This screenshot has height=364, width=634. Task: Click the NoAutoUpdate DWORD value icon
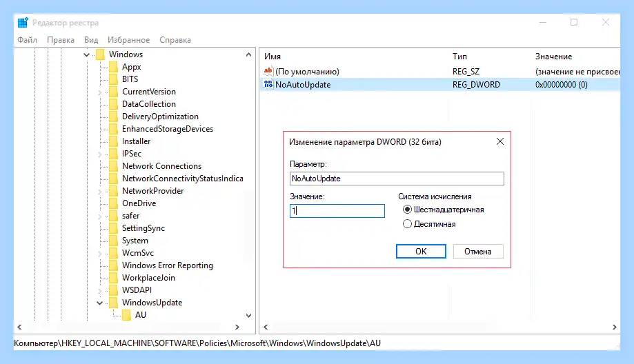coord(268,84)
